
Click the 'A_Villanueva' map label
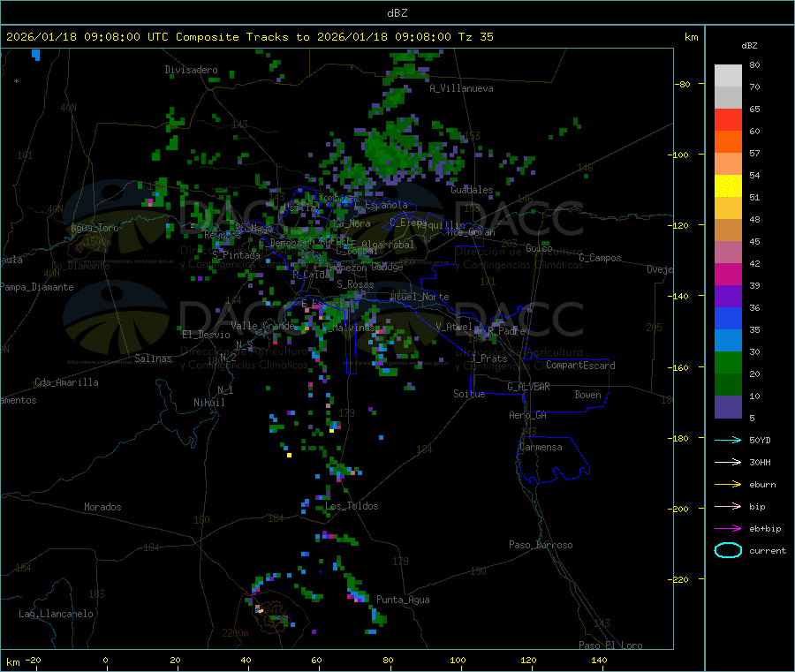(x=461, y=88)
